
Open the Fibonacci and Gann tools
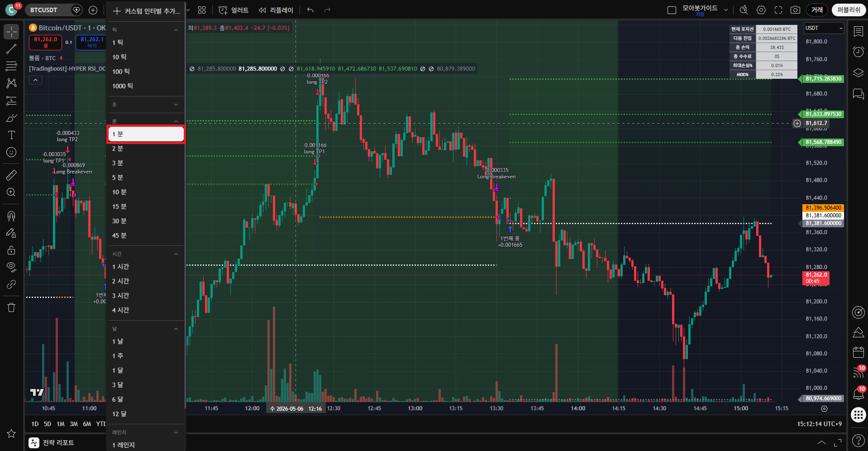coord(11,66)
